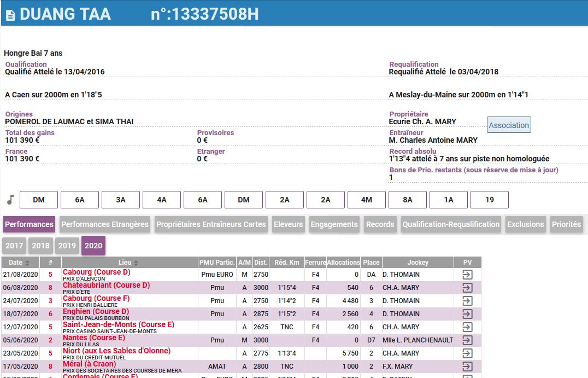Click the first DM result box

pos(39,200)
